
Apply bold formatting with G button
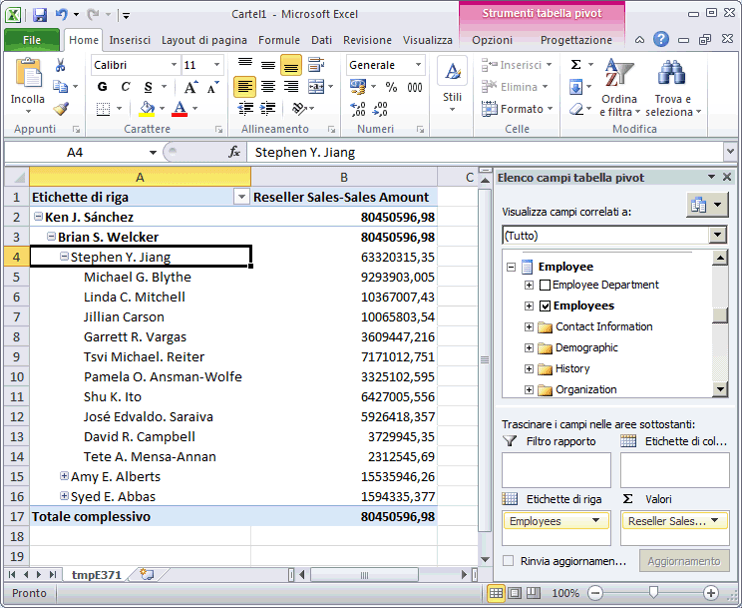[x=102, y=87]
